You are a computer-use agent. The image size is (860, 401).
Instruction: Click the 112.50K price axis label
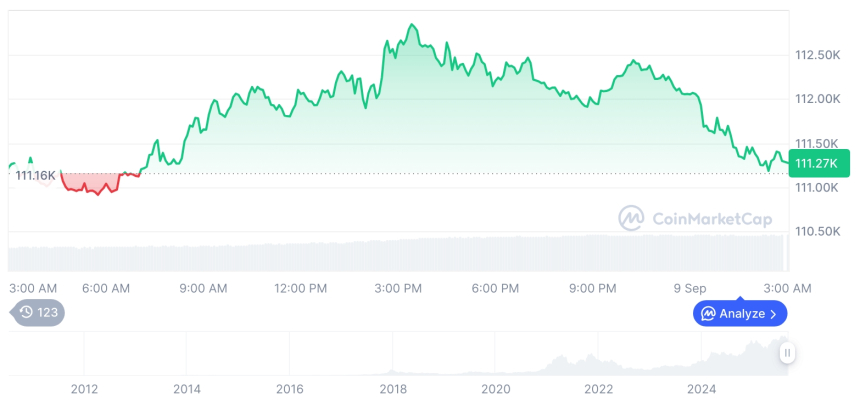click(816, 55)
